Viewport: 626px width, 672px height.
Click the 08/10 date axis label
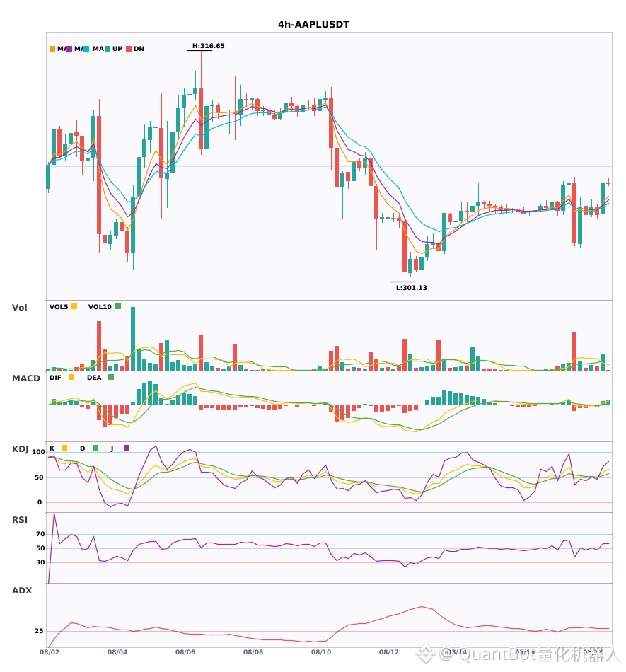pos(321,652)
